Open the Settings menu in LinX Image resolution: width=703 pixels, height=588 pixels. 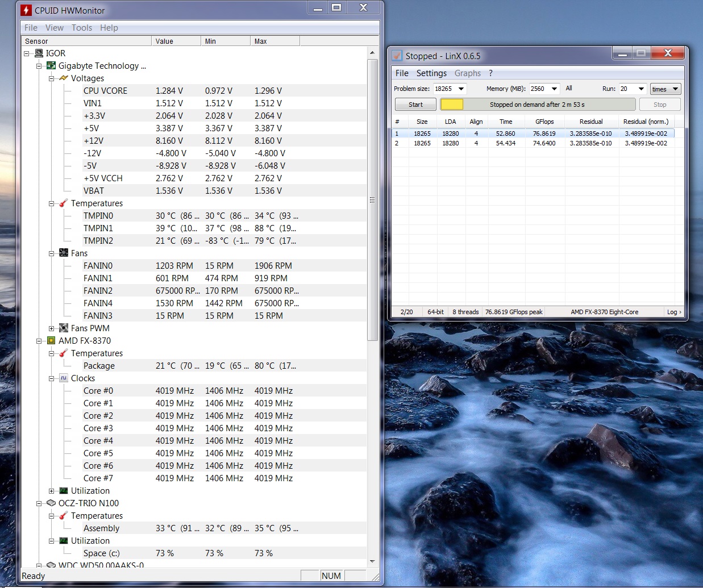[x=431, y=73]
